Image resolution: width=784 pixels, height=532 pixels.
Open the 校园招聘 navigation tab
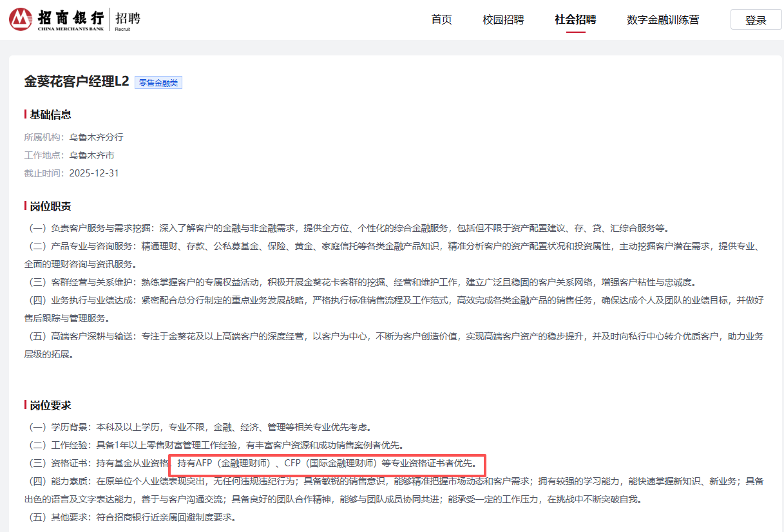pyautogui.click(x=503, y=20)
